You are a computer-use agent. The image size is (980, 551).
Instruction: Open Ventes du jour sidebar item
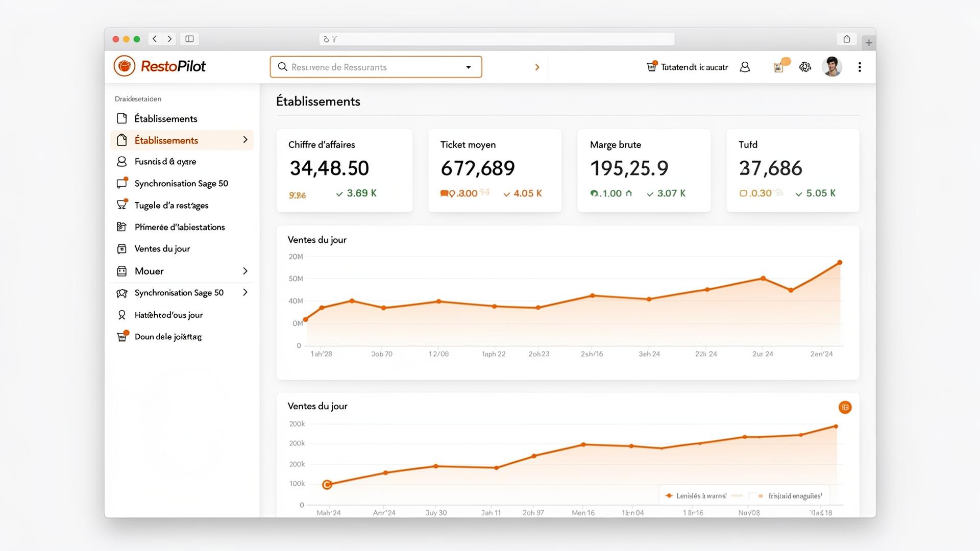(182, 248)
